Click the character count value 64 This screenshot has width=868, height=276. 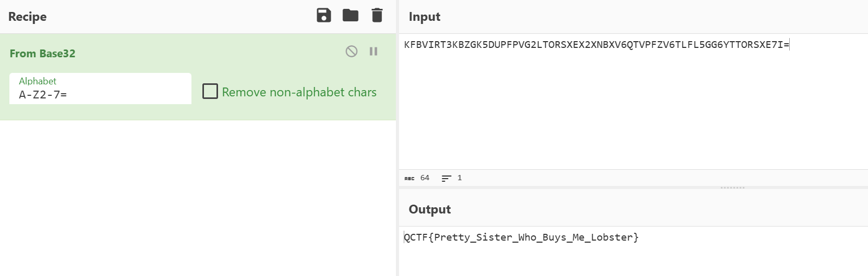click(425, 178)
